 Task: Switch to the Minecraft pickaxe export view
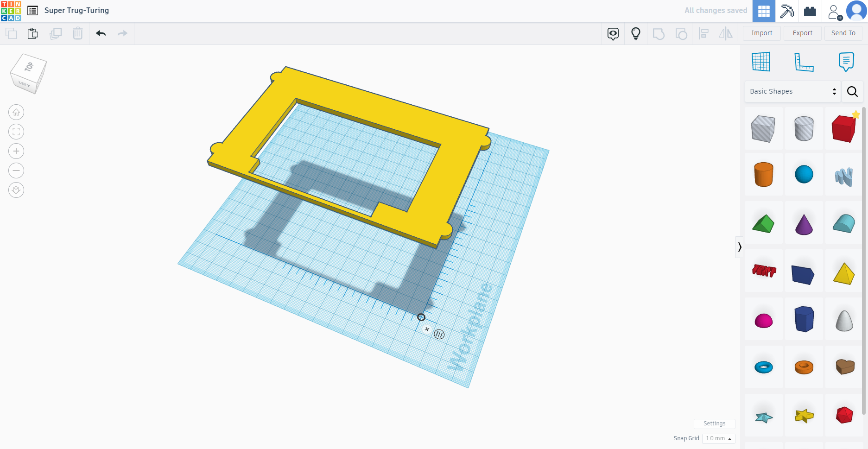click(786, 11)
